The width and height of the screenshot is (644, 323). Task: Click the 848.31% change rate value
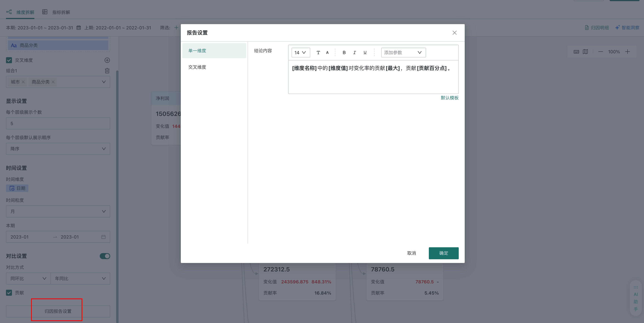pyautogui.click(x=321, y=282)
